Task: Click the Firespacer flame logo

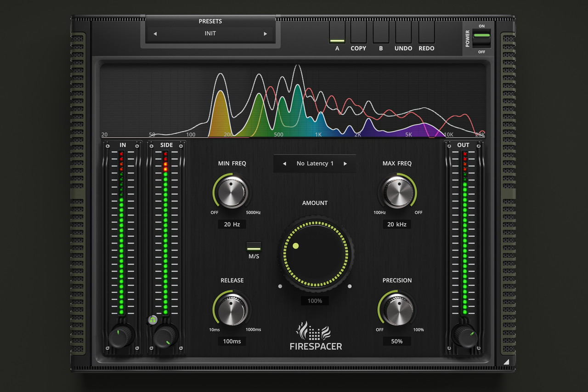Action: point(316,331)
